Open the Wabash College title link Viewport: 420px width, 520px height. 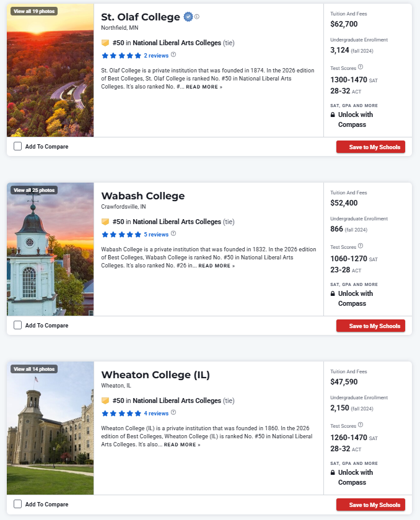click(x=143, y=196)
